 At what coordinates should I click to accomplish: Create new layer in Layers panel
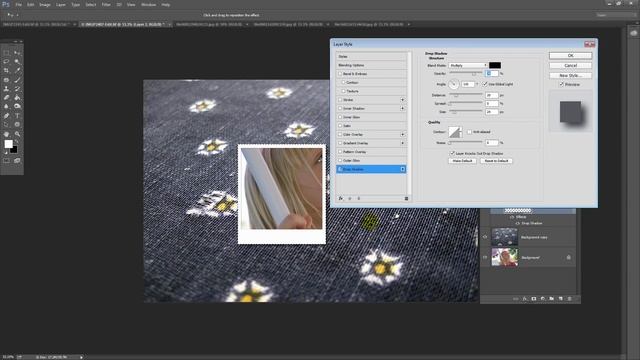point(560,299)
